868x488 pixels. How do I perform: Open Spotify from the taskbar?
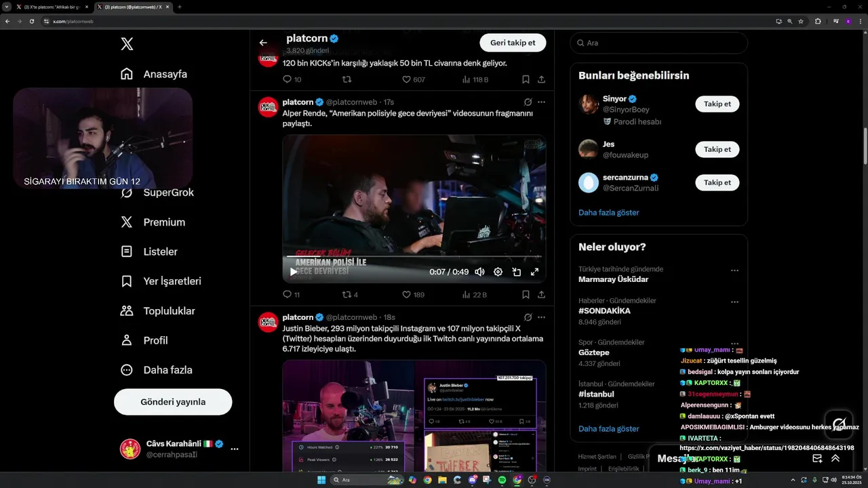pos(502,480)
